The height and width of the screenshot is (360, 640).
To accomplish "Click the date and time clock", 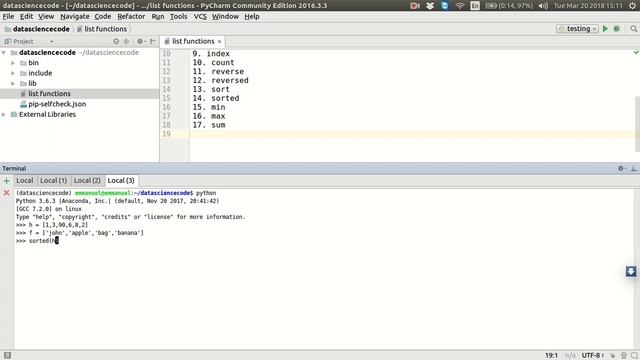I will (588, 6).
